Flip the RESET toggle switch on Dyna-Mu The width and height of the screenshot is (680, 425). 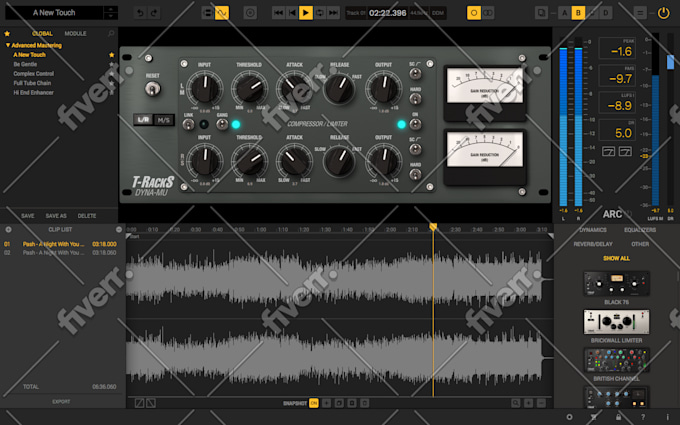152,89
